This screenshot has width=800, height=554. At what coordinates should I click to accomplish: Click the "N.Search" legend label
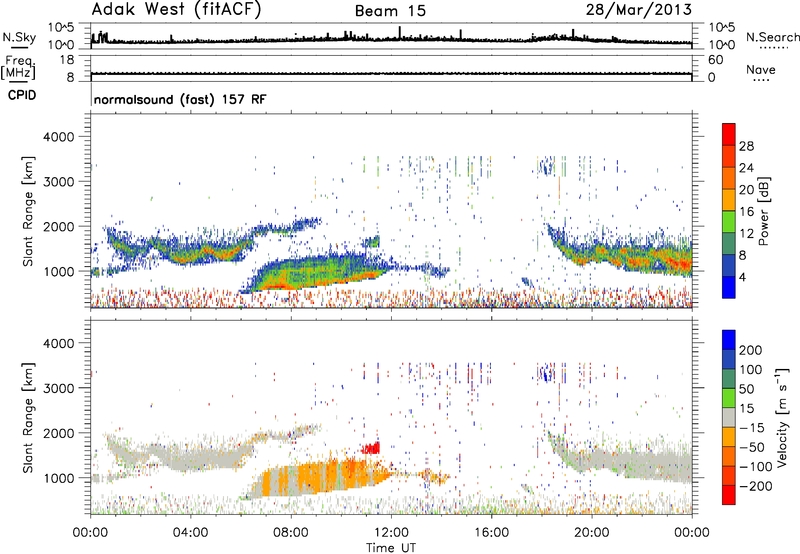click(x=772, y=37)
